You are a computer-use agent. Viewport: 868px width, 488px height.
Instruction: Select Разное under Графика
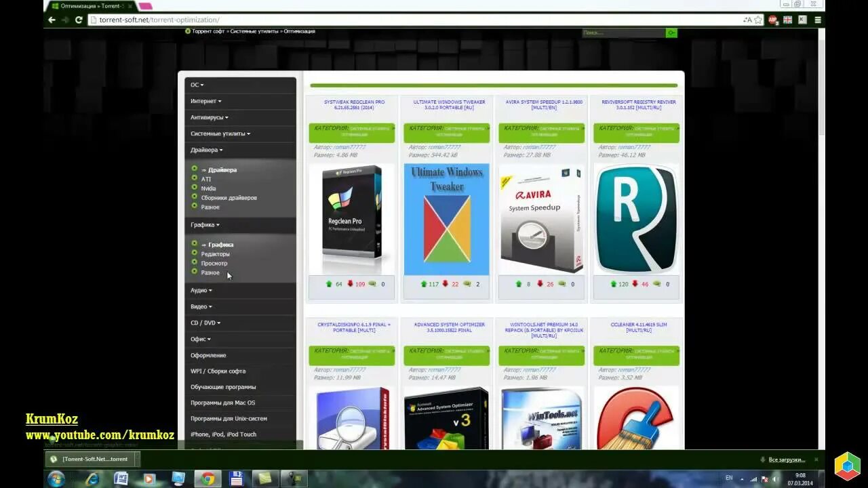coord(210,272)
